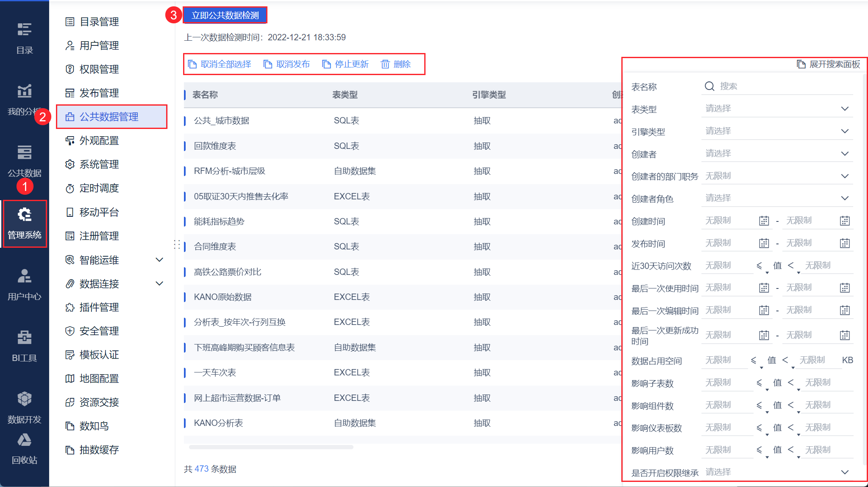The image size is (868, 487).
Task: Go to 用户中心 sidebar icon
Action: point(24,277)
